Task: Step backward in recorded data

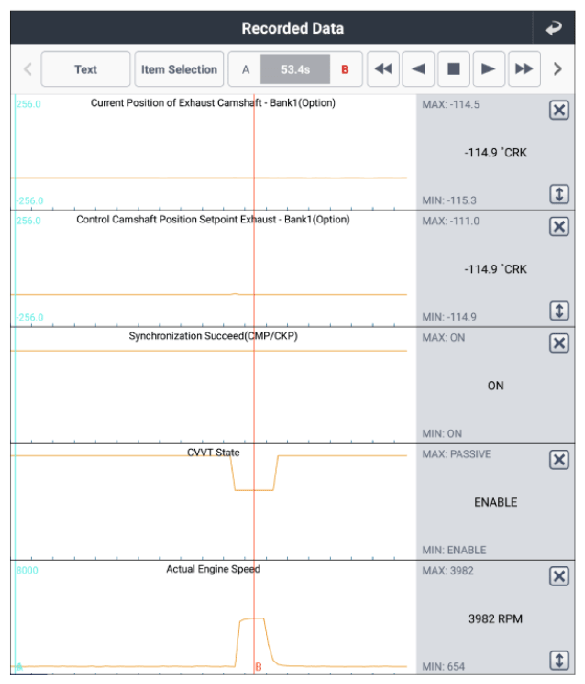Action: (x=418, y=69)
